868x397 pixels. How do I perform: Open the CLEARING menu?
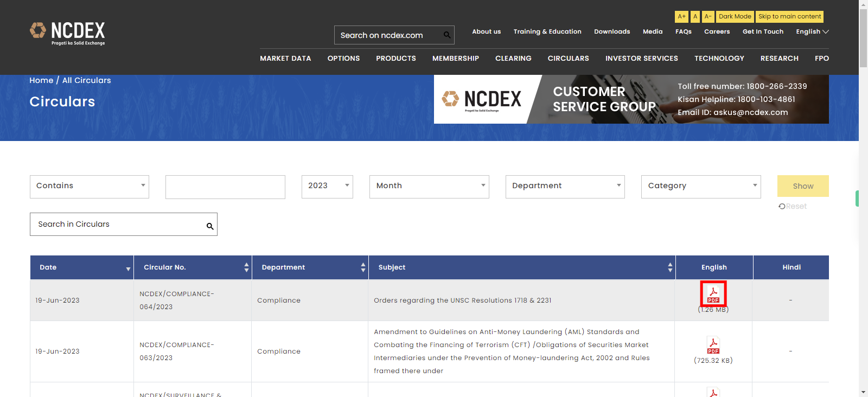[x=513, y=58]
